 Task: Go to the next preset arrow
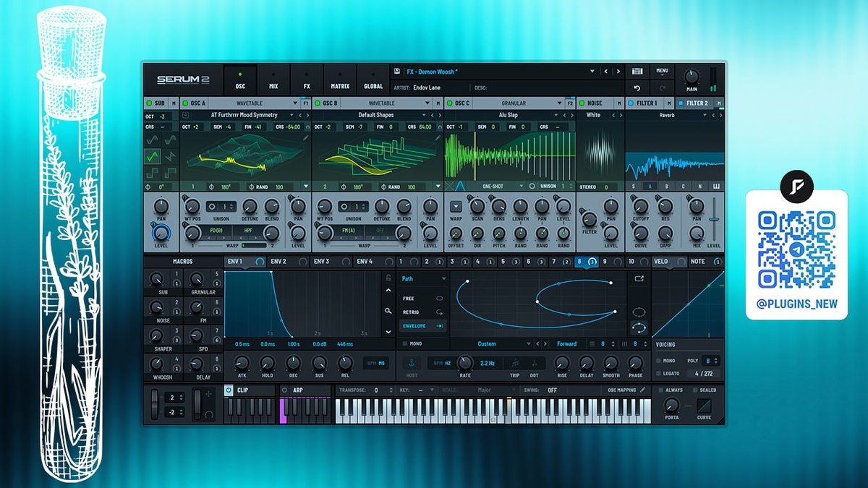pos(618,72)
